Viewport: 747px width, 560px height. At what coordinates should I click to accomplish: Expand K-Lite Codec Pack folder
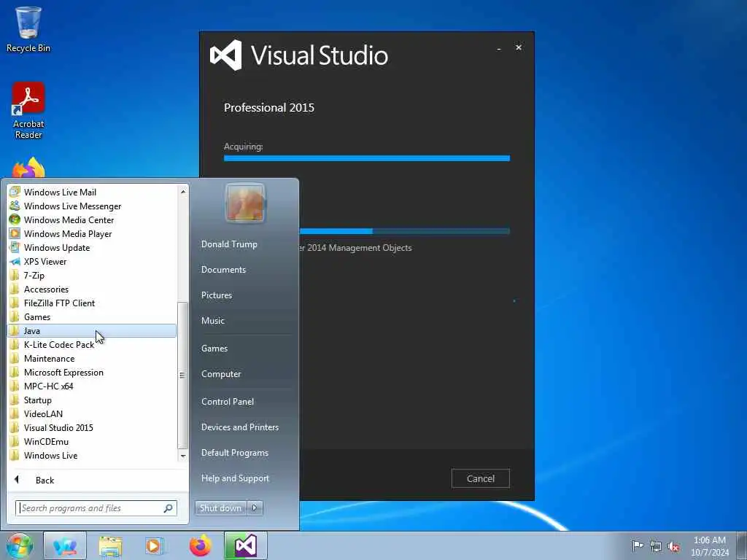point(92,344)
